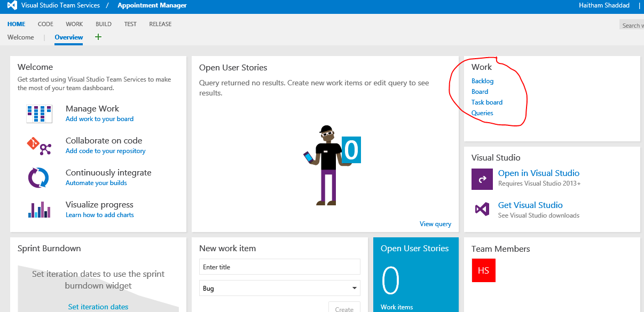644x312 pixels.
Task: Click the HS team member avatar
Action: pyautogui.click(x=483, y=270)
